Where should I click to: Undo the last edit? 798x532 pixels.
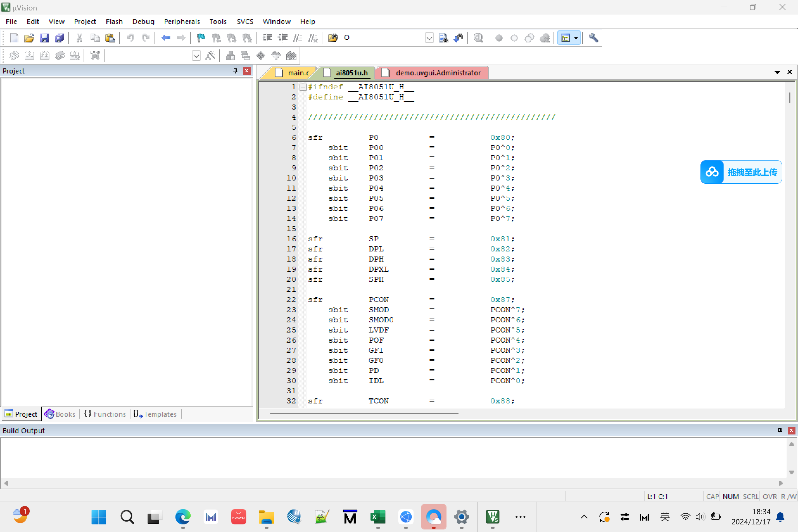pyautogui.click(x=130, y=38)
